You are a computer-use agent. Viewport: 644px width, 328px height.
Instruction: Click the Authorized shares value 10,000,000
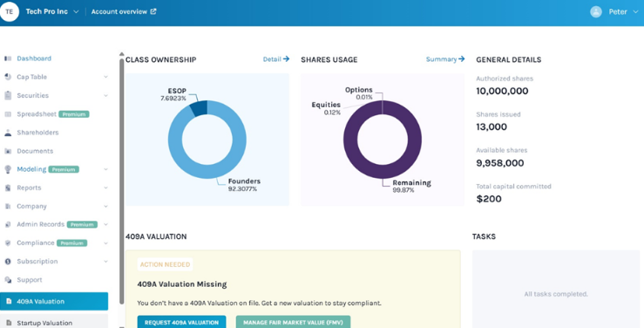click(502, 91)
